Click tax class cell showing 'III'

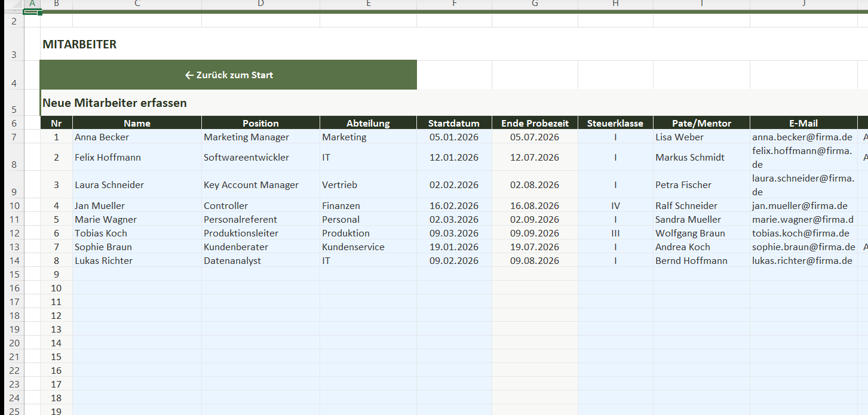(x=615, y=233)
